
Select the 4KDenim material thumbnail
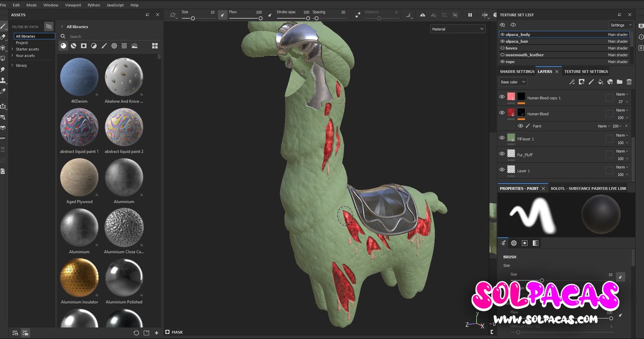(x=79, y=77)
